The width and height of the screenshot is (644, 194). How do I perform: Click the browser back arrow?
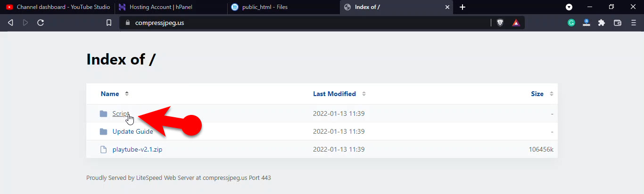click(x=10, y=23)
